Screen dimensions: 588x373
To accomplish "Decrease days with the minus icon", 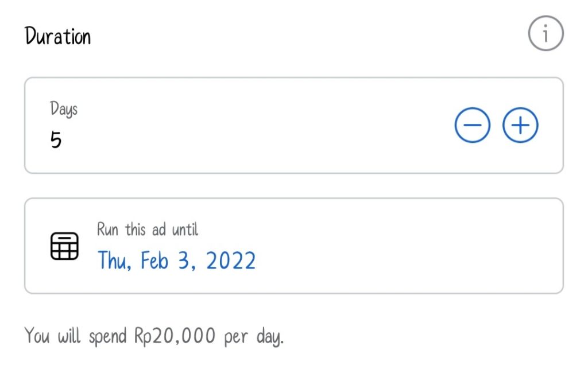I will click(x=472, y=125).
